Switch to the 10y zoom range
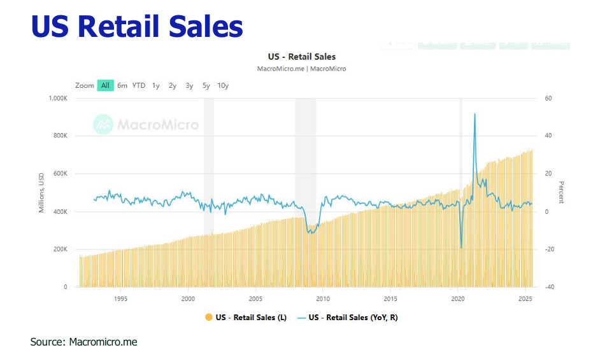Image resolution: width=593 pixels, height=364 pixels. pos(223,86)
